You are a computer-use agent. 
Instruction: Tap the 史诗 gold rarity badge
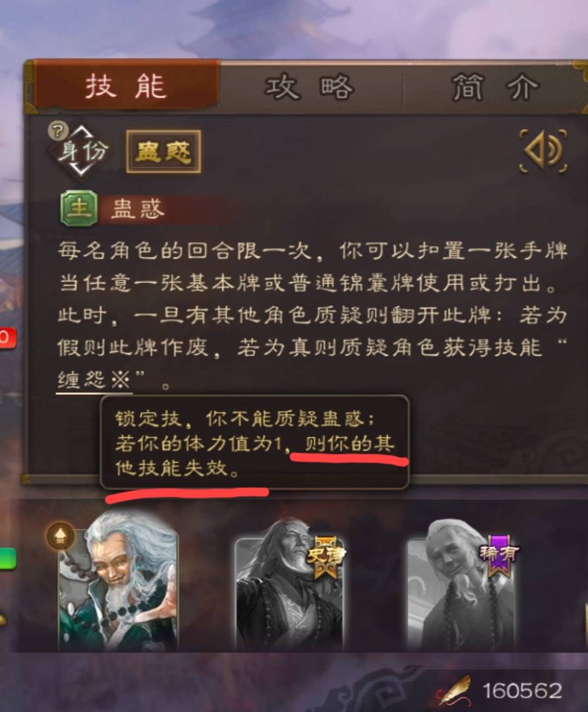(x=326, y=556)
